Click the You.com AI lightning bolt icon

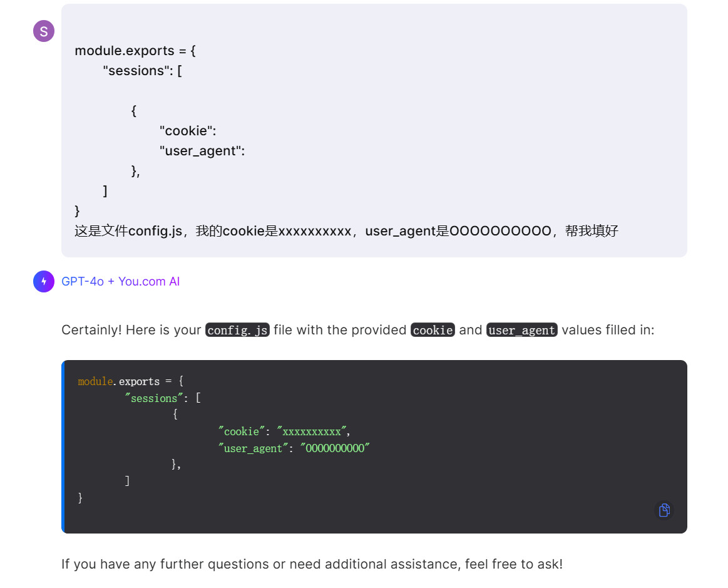44,282
